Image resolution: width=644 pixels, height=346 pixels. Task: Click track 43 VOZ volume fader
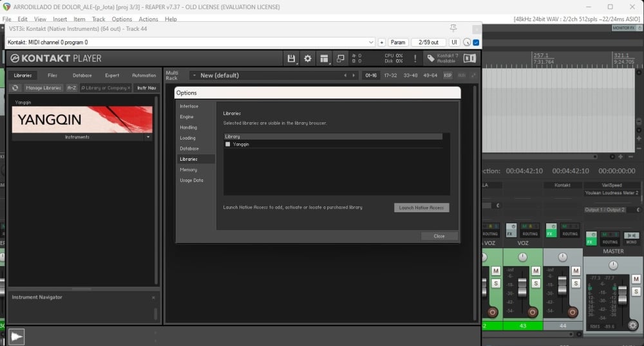coord(522,287)
